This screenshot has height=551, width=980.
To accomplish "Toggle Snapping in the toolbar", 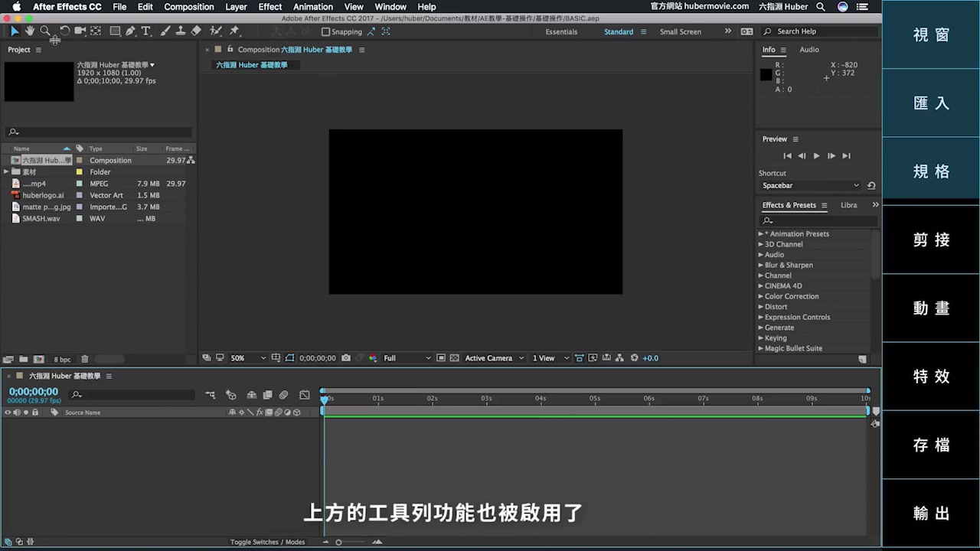I will pyautogui.click(x=327, y=31).
